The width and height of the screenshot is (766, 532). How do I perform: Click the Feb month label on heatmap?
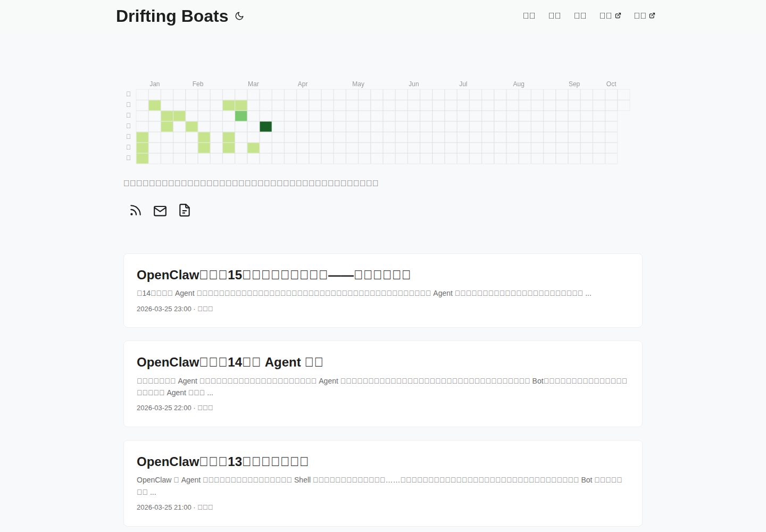[198, 84]
